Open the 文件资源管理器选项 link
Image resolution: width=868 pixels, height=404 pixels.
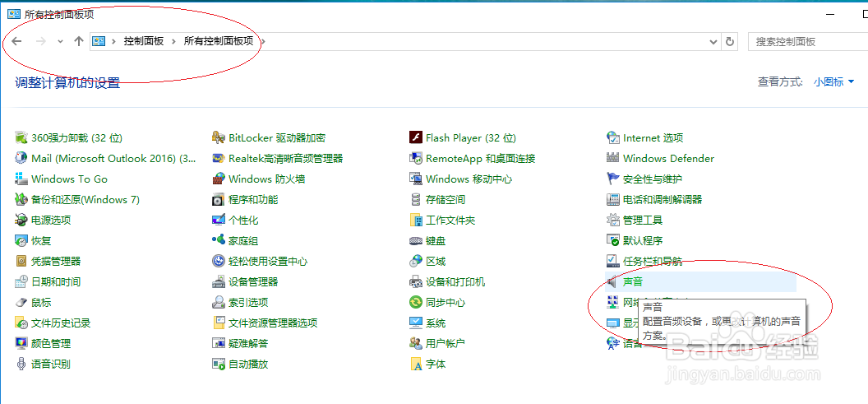tap(273, 323)
